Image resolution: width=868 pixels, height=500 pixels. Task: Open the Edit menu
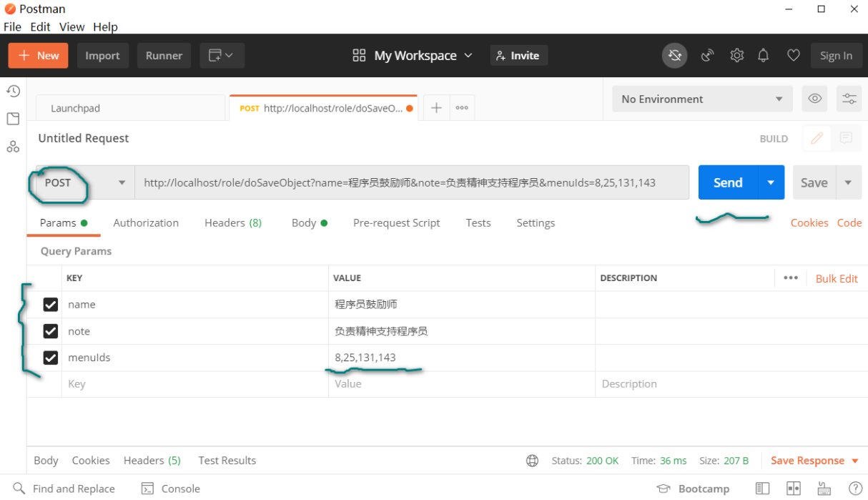tap(40, 26)
